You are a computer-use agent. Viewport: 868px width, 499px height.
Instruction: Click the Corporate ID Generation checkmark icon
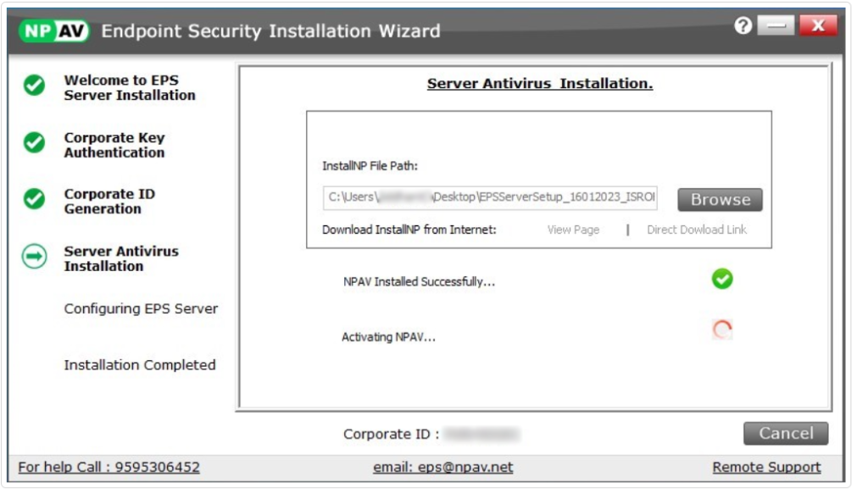click(x=34, y=199)
